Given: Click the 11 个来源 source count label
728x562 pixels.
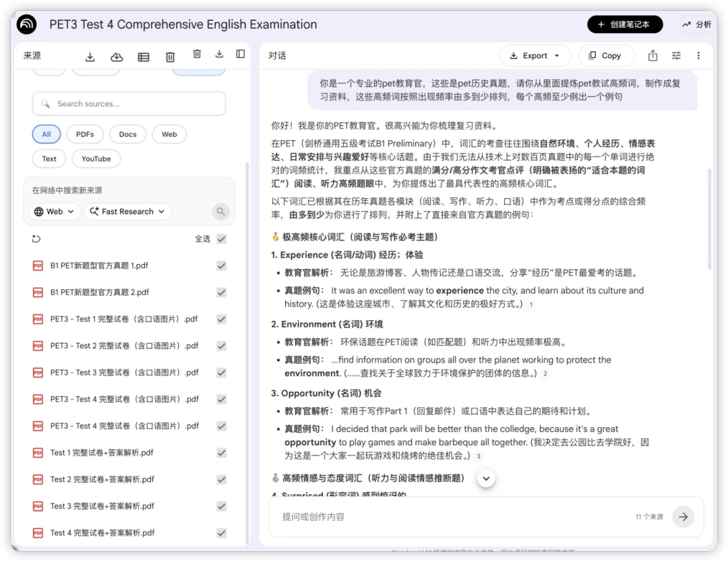Looking at the screenshot, I should click(649, 517).
